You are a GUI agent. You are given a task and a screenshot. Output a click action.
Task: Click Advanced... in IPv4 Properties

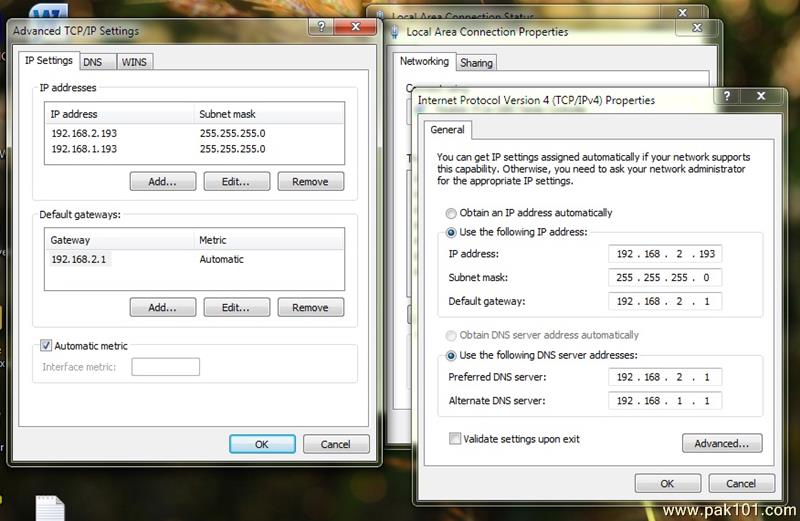click(x=721, y=443)
